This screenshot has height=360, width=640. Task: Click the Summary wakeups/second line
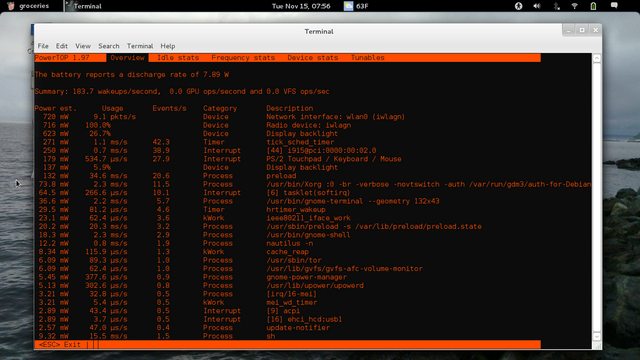[182, 91]
